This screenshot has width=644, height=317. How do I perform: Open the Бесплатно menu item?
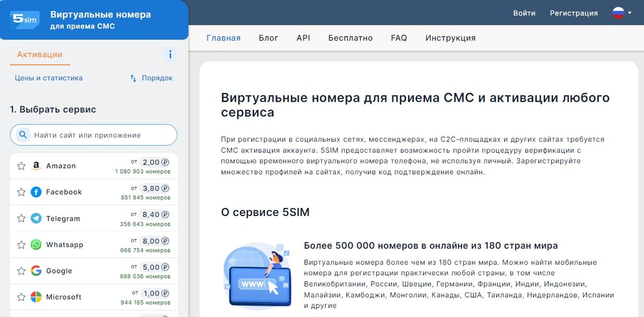[x=350, y=38]
